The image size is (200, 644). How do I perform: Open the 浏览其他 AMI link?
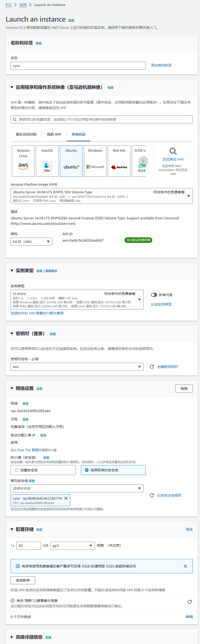click(x=173, y=159)
